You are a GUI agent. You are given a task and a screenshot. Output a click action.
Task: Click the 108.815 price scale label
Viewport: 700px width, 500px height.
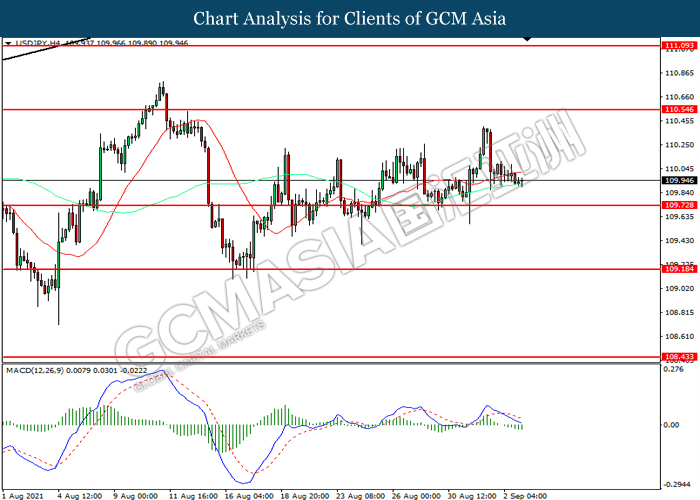(x=679, y=312)
